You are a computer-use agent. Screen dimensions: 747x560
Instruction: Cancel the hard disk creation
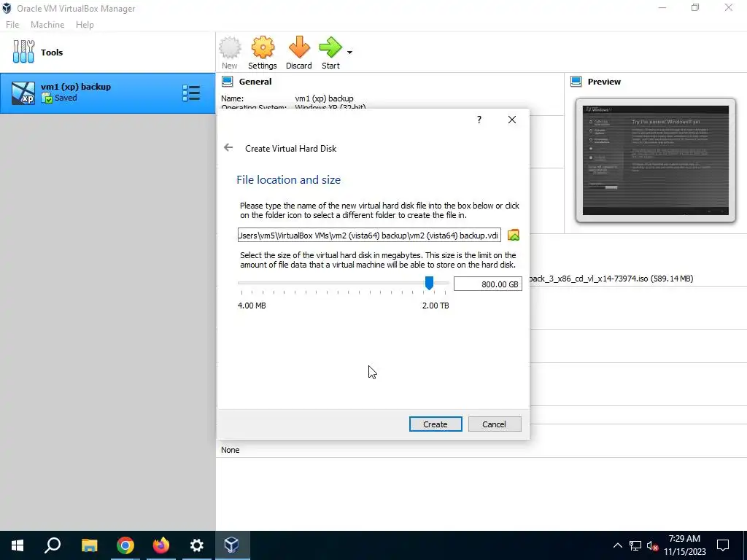495,424
